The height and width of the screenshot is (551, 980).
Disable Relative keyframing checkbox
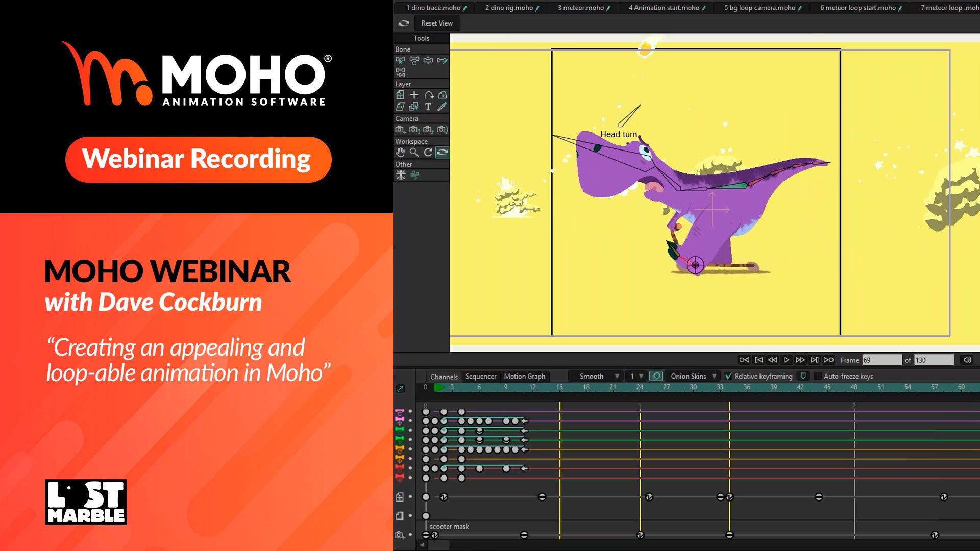[x=728, y=376]
